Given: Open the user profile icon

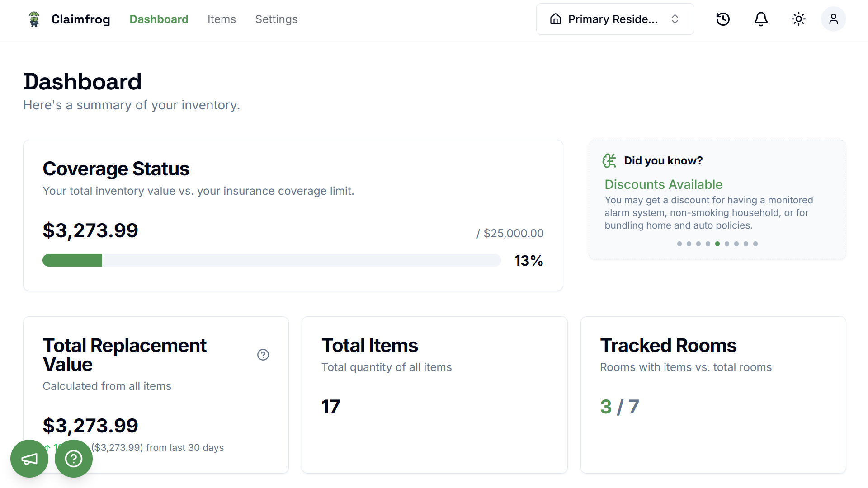Looking at the screenshot, I should 834,19.
